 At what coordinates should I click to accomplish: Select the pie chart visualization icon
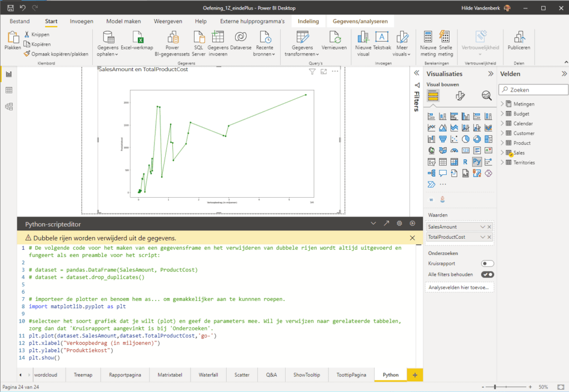click(x=465, y=139)
